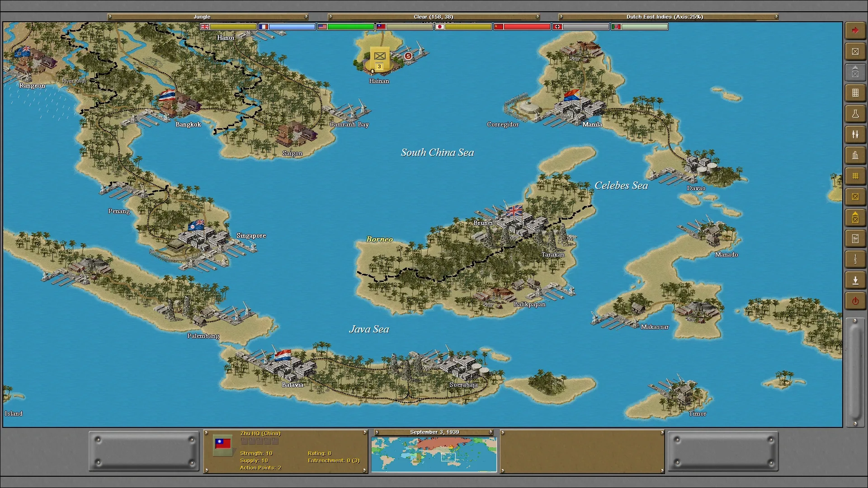Open the grid purchase table icon

855,93
